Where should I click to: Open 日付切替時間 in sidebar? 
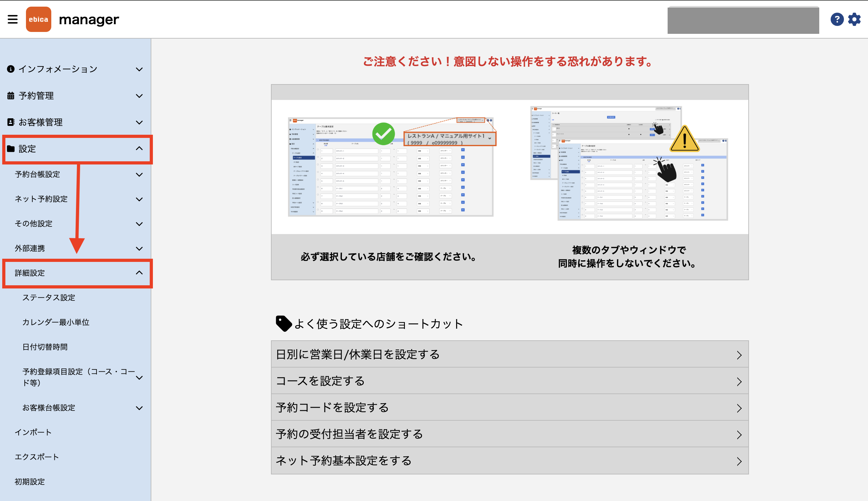click(x=45, y=347)
